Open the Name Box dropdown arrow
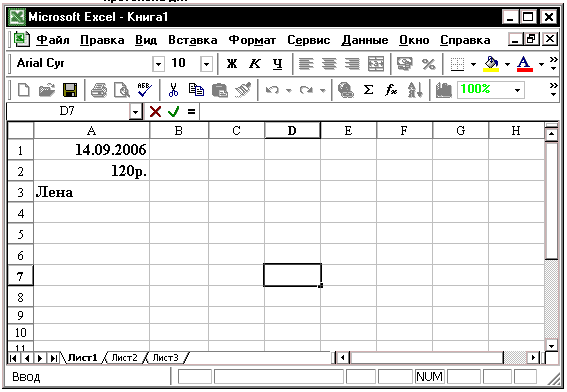 point(135,111)
